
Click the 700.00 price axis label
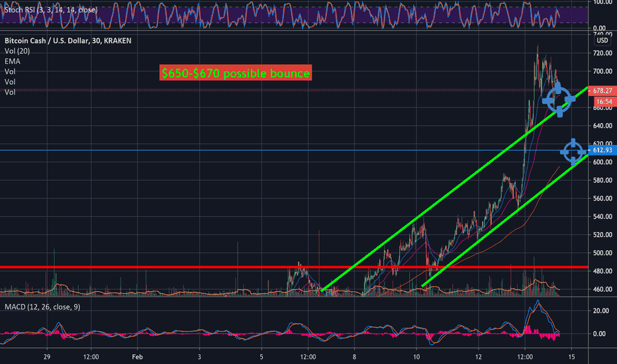coord(603,71)
